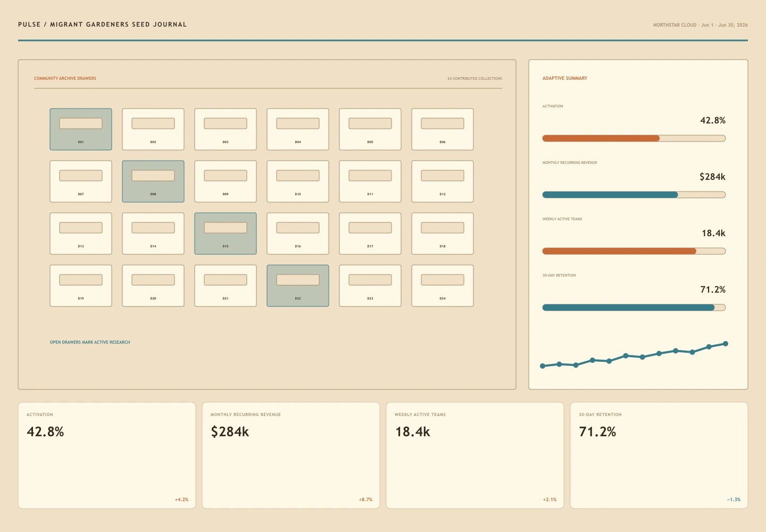
Task: Select drawer D04 in the archive grid
Action: pos(298,129)
